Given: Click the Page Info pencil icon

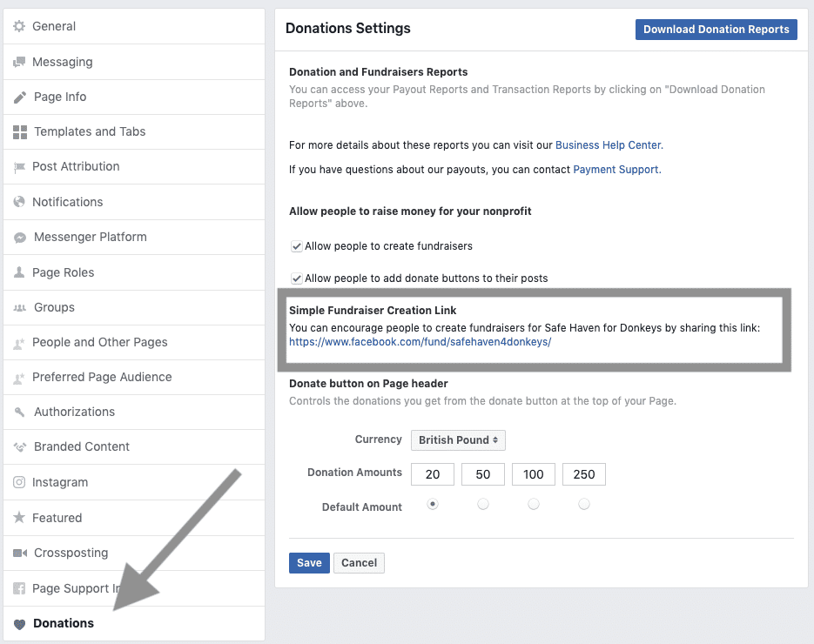Looking at the screenshot, I should 20,97.
